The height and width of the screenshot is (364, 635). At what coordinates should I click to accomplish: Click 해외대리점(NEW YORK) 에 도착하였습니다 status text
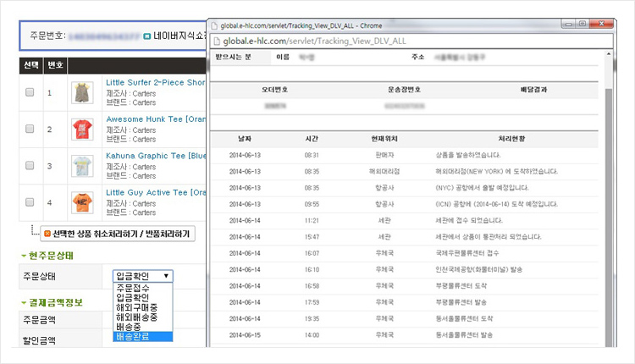pos(496,171)
